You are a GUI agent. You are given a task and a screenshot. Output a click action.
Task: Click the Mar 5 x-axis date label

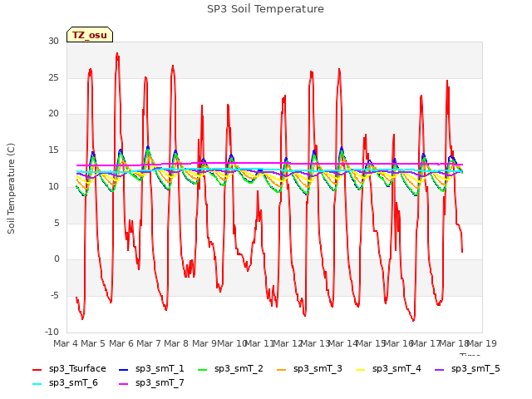coord(93,343)
